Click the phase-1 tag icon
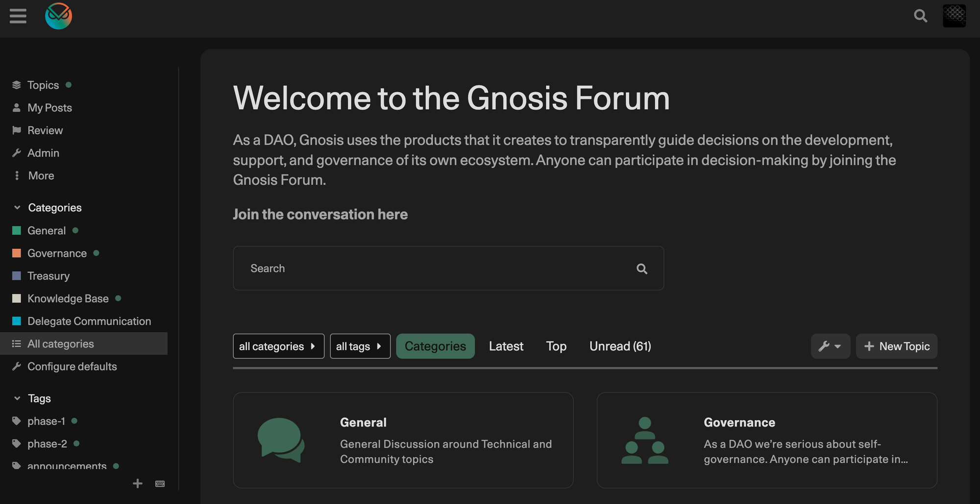 tap(17, 421)
